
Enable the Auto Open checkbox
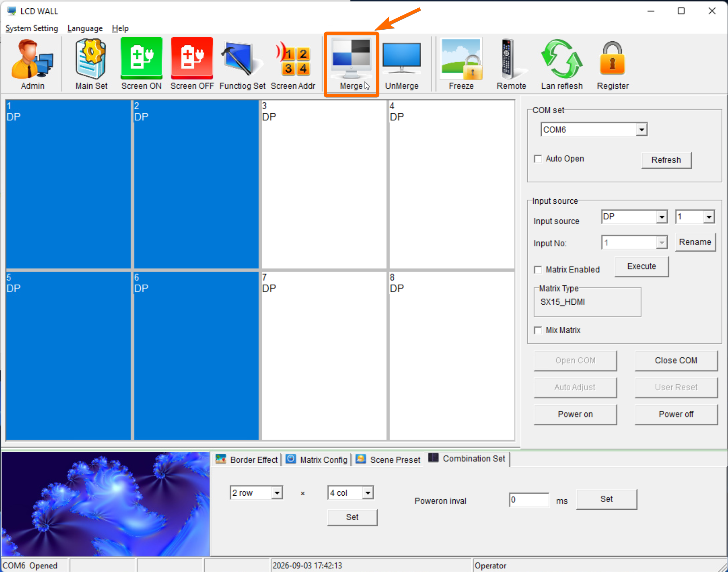coord(538,159)
